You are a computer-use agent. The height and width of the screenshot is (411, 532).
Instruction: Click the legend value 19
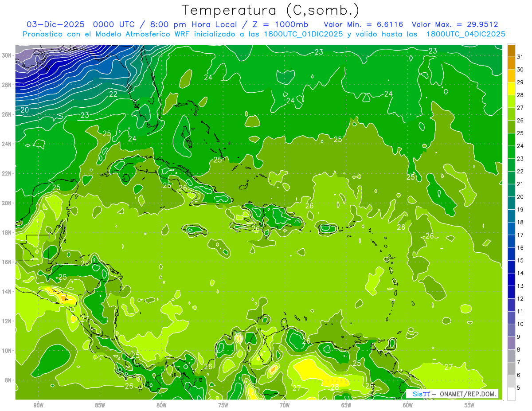coord(520,210)
